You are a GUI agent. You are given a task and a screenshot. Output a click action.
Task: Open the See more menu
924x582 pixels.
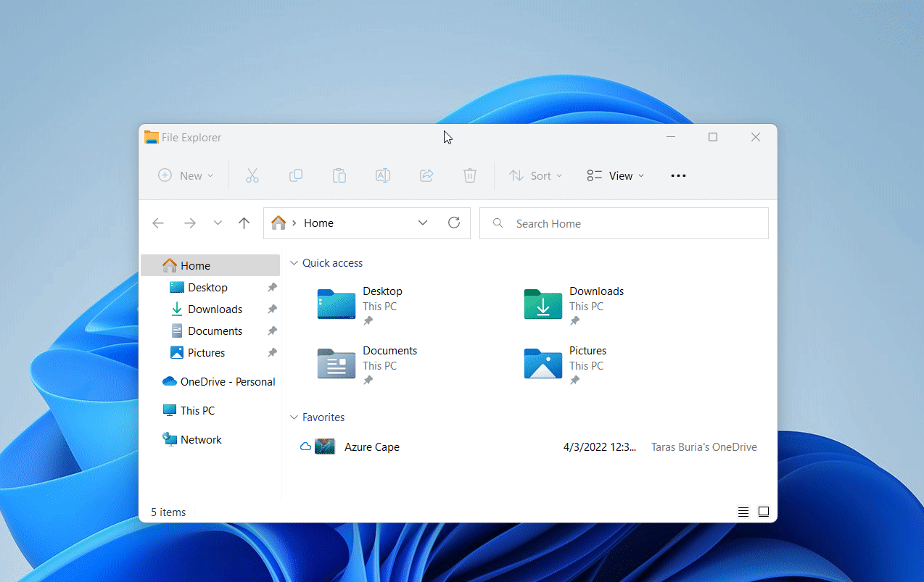coord(678,175)
